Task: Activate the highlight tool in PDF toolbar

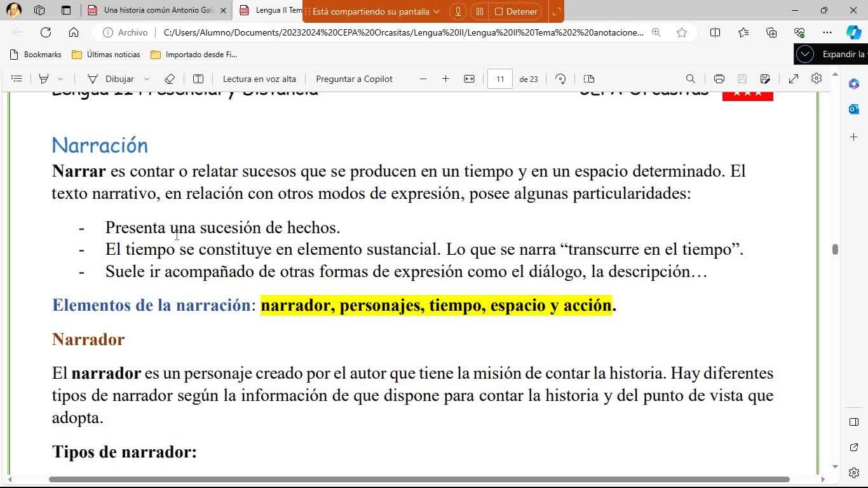Action: tap(44, 79)
